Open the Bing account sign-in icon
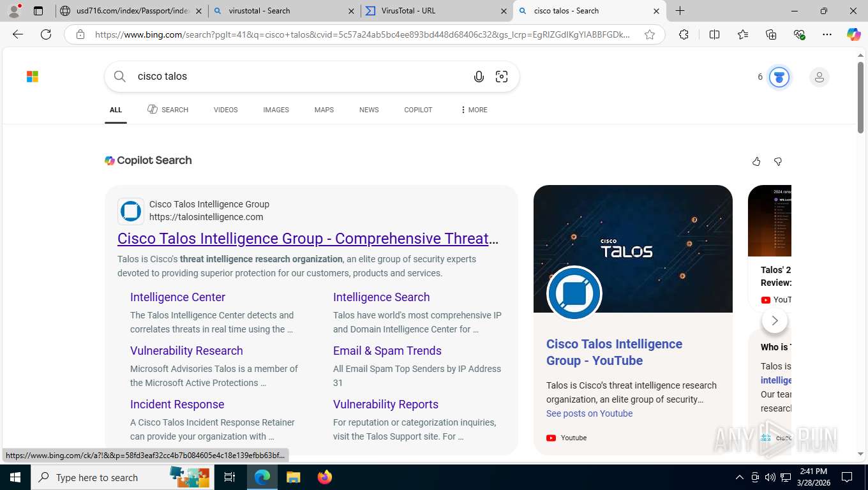This screenshot has width=868, height=490. tap(819, 77)
